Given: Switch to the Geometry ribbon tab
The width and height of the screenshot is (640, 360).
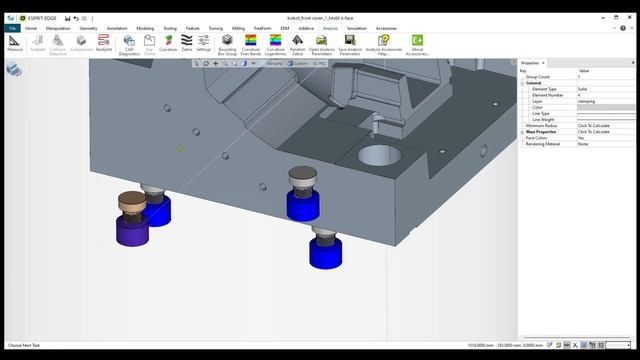Looking at the screenshot, I should [x=88, y=28].
